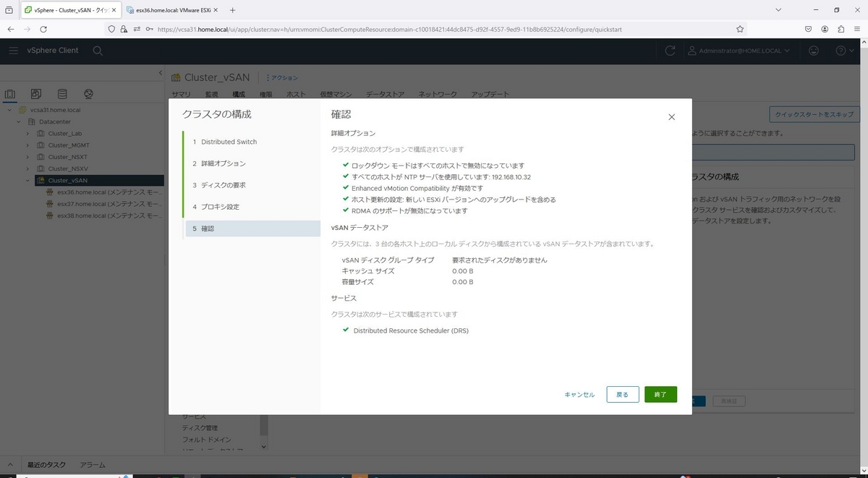
Task: Click the smiley feedback icon
Action: click(x=814, y=51)
